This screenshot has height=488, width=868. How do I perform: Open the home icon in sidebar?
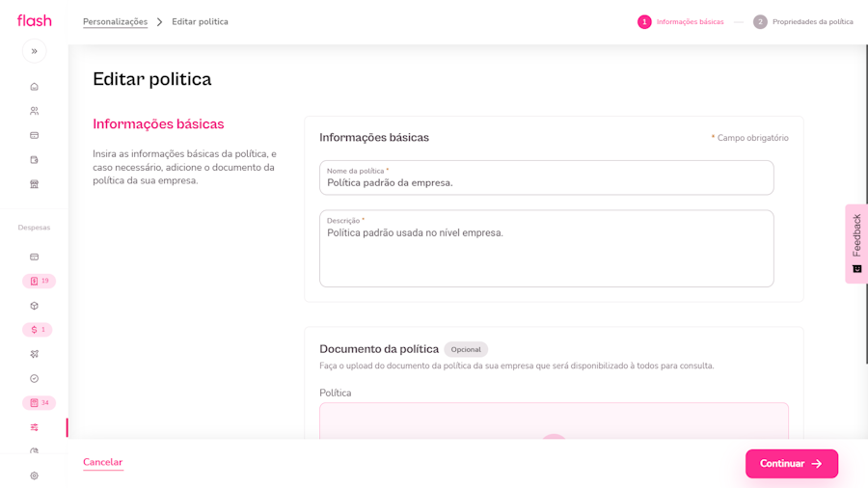34,87
